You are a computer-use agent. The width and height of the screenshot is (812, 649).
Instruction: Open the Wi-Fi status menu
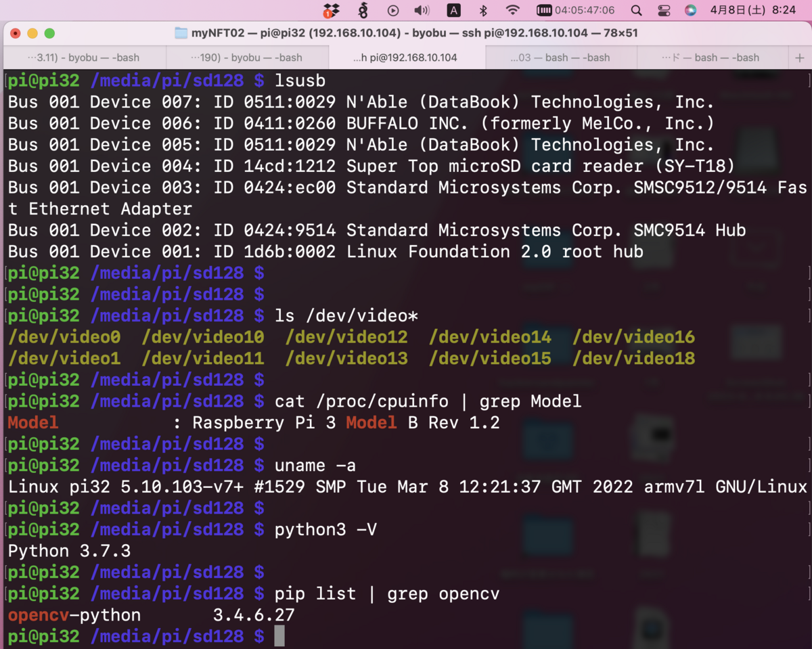pyautogui.click(x=512, y=11)
